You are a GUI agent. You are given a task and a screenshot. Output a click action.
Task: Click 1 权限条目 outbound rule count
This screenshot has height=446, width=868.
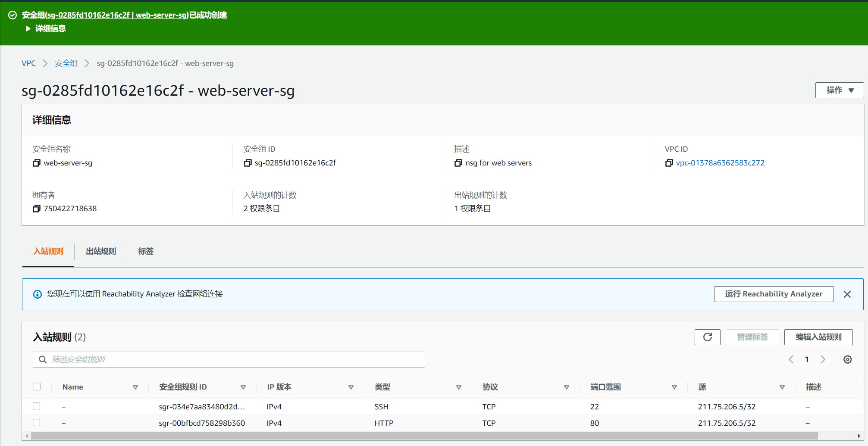472,209
